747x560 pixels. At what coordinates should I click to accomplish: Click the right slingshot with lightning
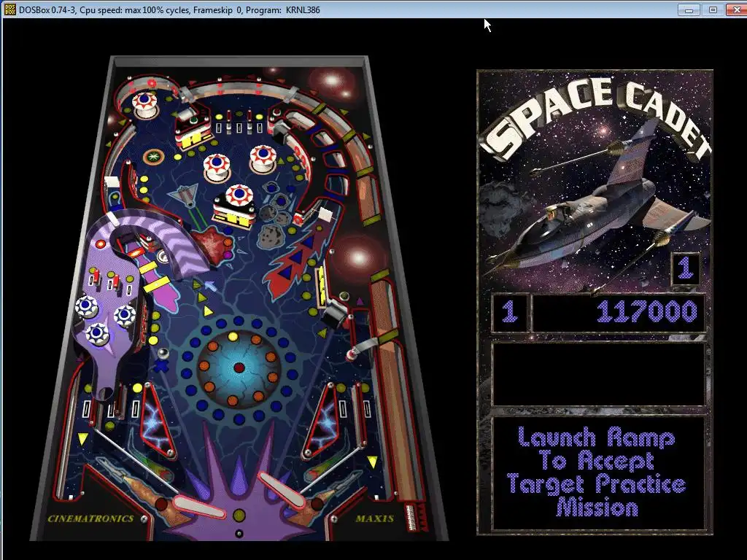point(322,421)
